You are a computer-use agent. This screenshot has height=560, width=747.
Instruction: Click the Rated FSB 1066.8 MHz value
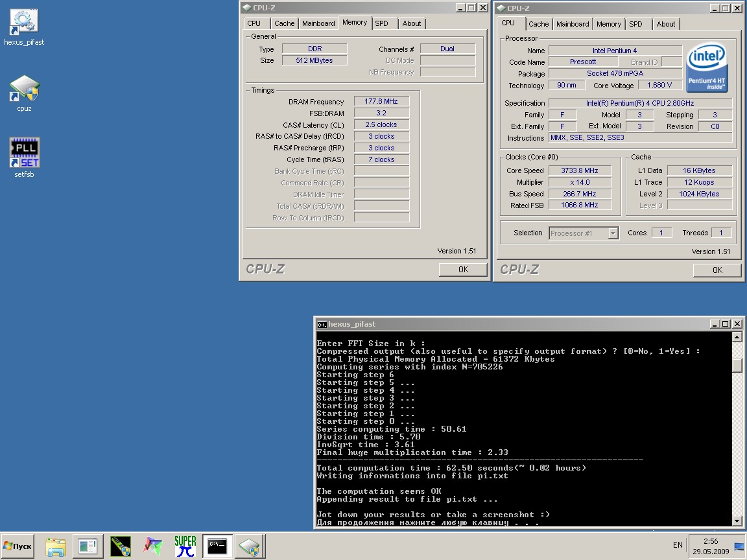tap(580, 205)
